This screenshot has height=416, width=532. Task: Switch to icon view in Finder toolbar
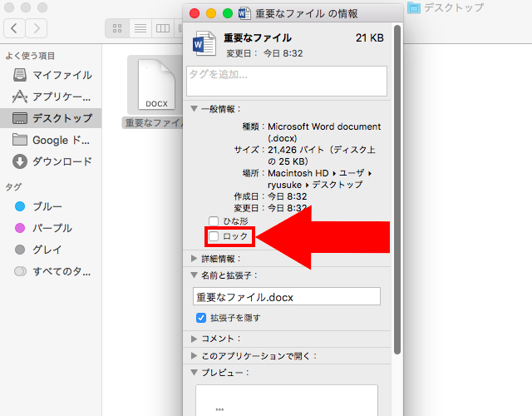tap(117, 28)
